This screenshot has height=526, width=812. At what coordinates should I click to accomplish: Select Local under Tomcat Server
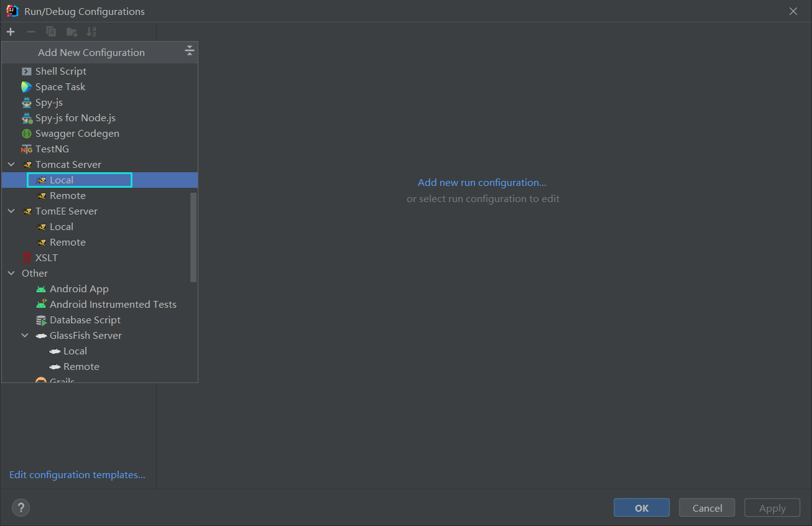[x=99, y=180]
